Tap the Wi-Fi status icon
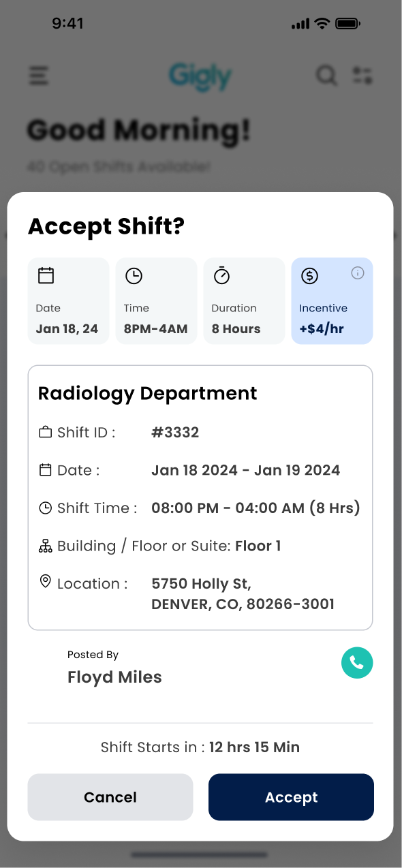Image resolution: width=402 pixels, height=868 pixels. coord(322,23)
